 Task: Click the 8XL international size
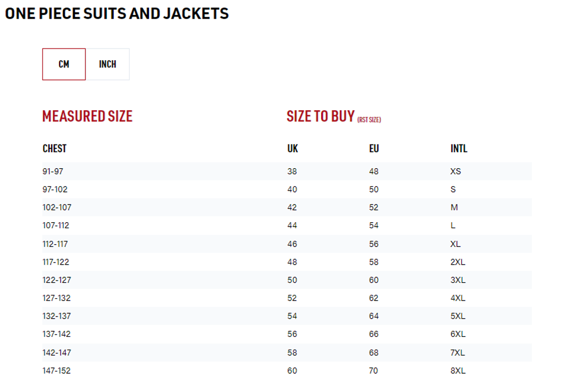click(458, 370)
